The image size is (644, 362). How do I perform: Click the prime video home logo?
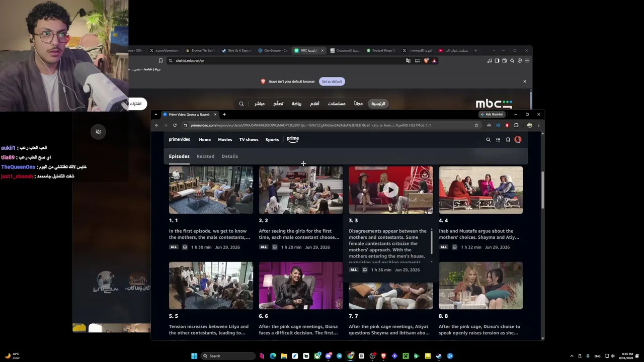pos(180,139)
